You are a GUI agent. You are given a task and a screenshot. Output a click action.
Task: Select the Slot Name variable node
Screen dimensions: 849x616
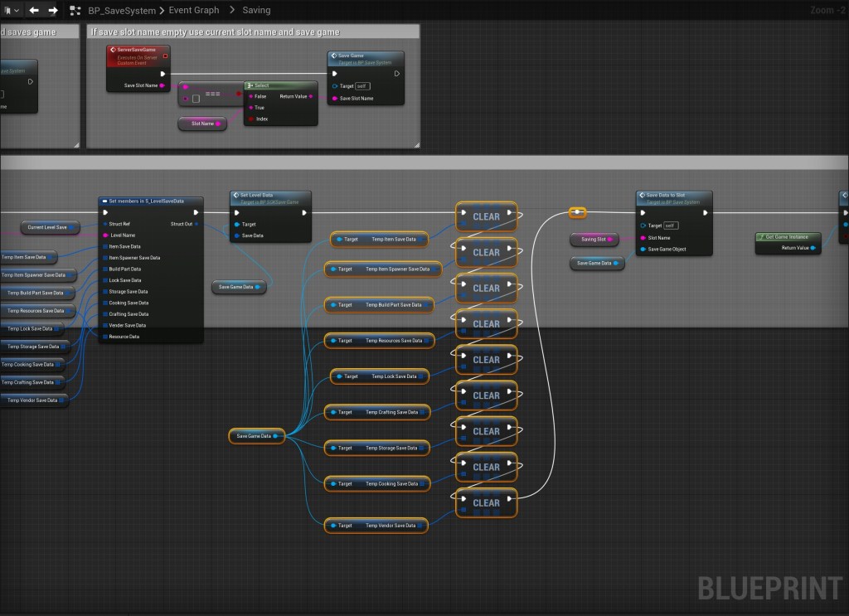coord(202,124)
